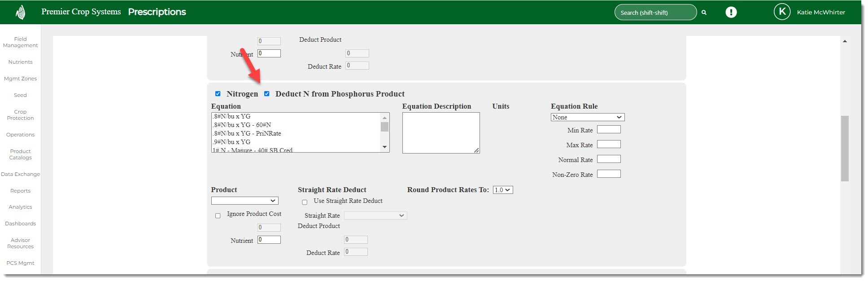The height and width of the screenshot is (281, 868).
Task: Open Field Management in the sidebar
Action: point(21,42)
